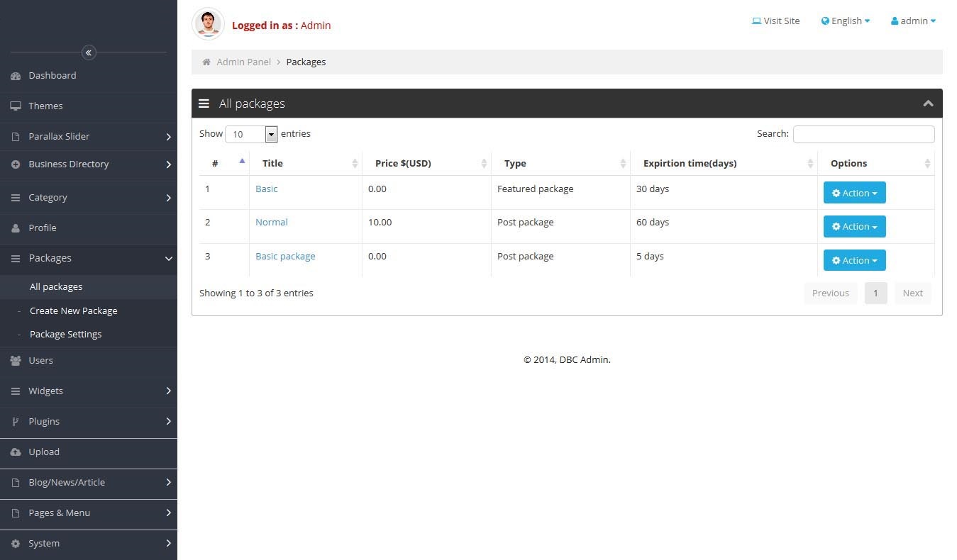
Task: Open the Action dropdown for the Basic row
Action: (x=854, y=193)
